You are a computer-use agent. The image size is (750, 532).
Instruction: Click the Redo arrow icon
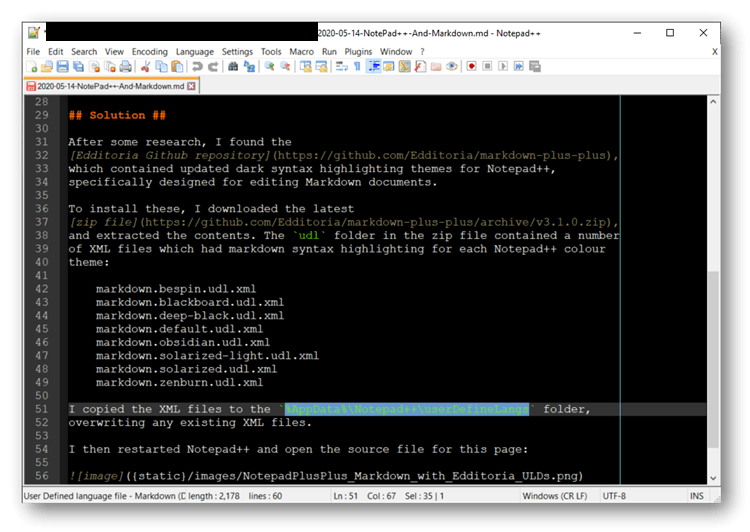pos(213,66)
